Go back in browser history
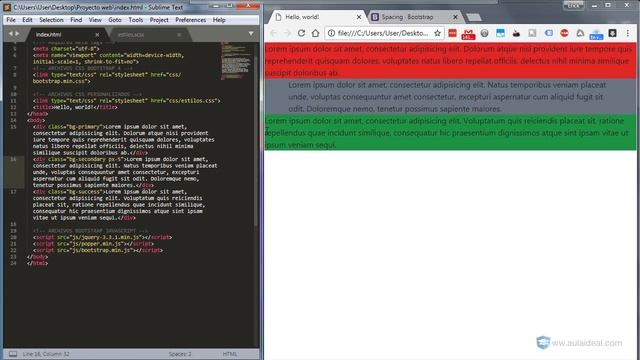This screenshot has height=360, width=640. (273, 33)
